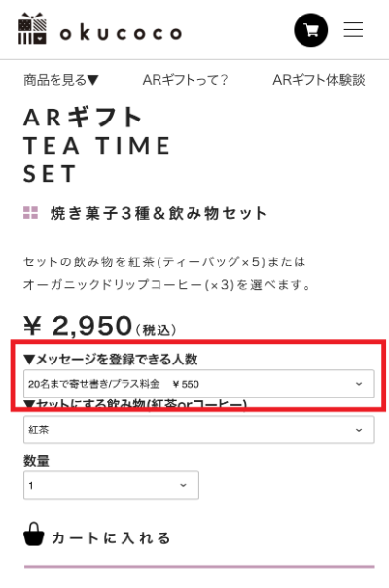This screenshot has height=588, width=389.
Task: Open the 数量 quantity dropdown showing 1
Action: (111, 485)
